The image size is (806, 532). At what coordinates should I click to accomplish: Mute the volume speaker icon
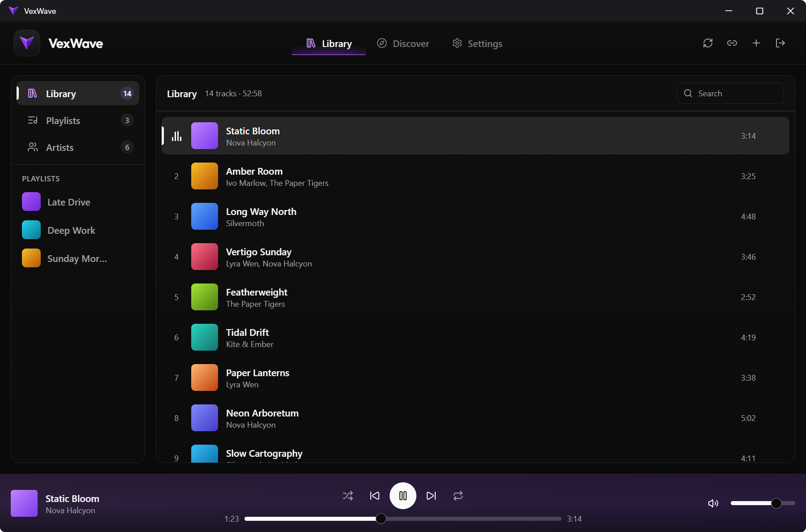point(713,503)
